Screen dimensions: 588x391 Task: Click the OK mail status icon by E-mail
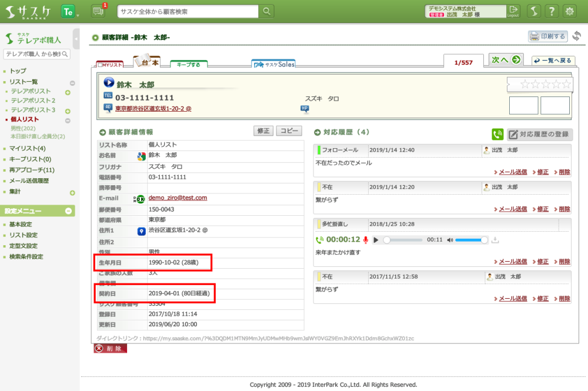coord(139,199)
